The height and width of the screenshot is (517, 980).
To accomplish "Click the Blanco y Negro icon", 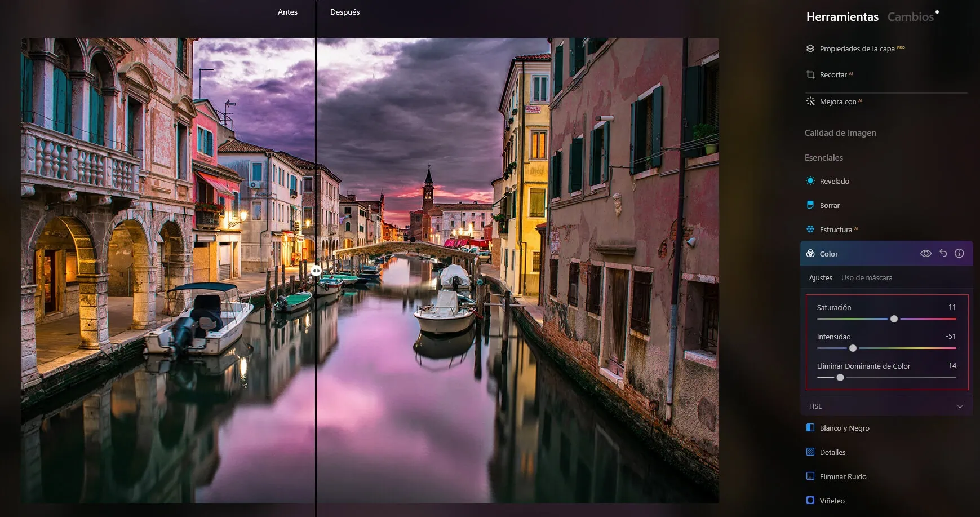I will coord(810,427).
